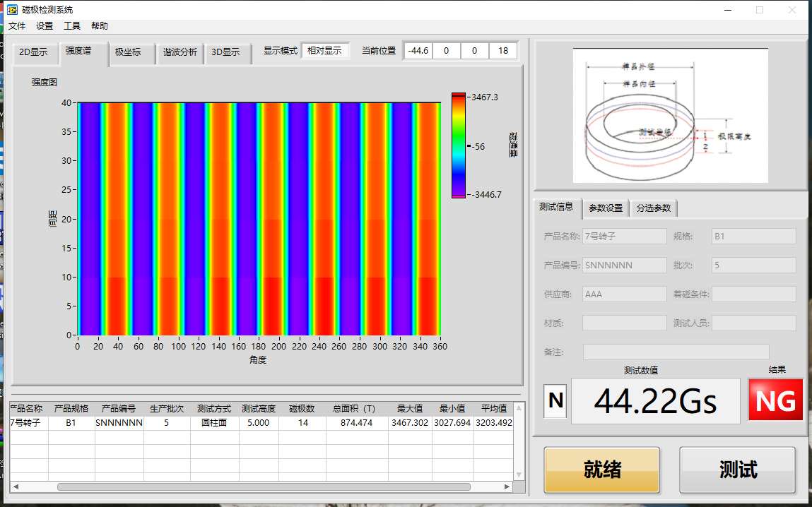Screen dimensions: 812x507
Task: Open the 设置 menu
Action: coord(44,25)
